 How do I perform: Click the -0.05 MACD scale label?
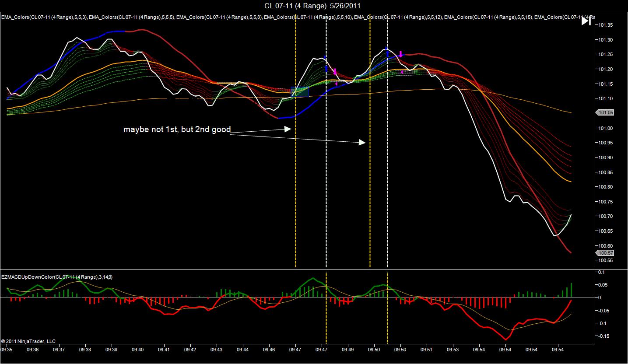click(x=605, y=311)
